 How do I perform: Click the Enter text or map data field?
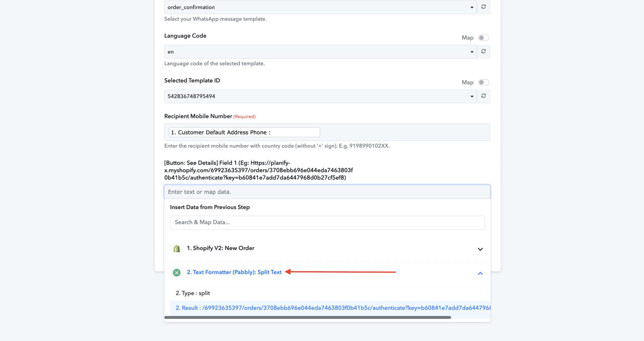(327, 192)
